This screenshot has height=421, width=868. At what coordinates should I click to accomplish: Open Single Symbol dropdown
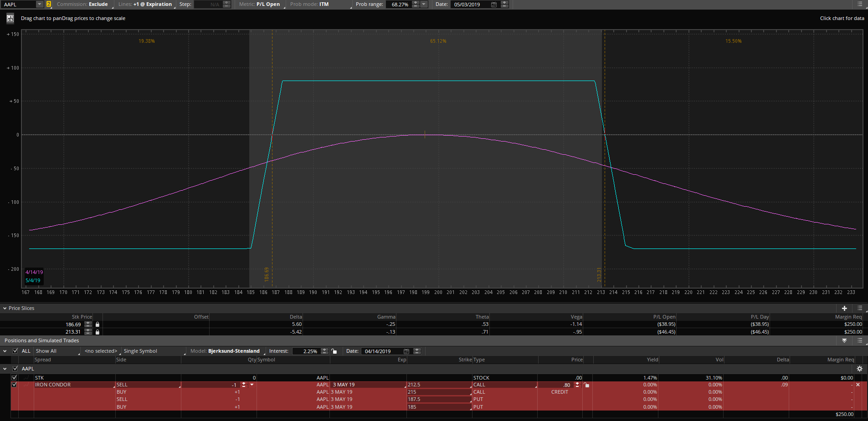[154, 351]
